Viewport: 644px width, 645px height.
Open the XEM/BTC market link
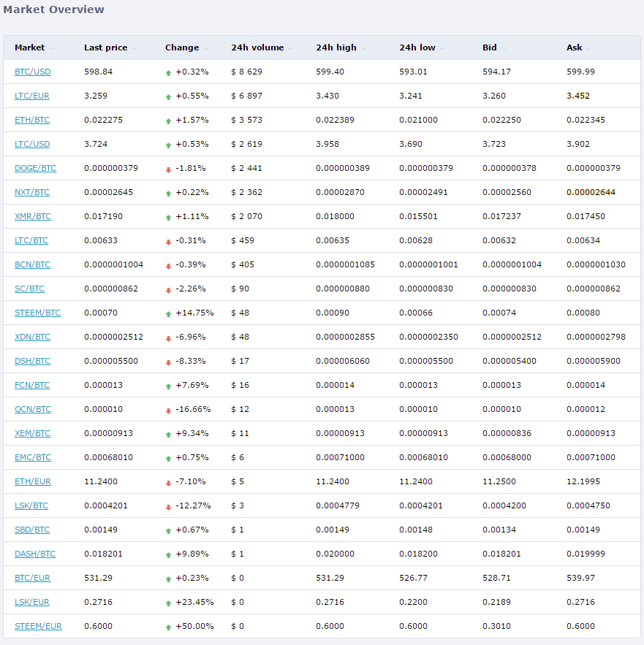33,434
